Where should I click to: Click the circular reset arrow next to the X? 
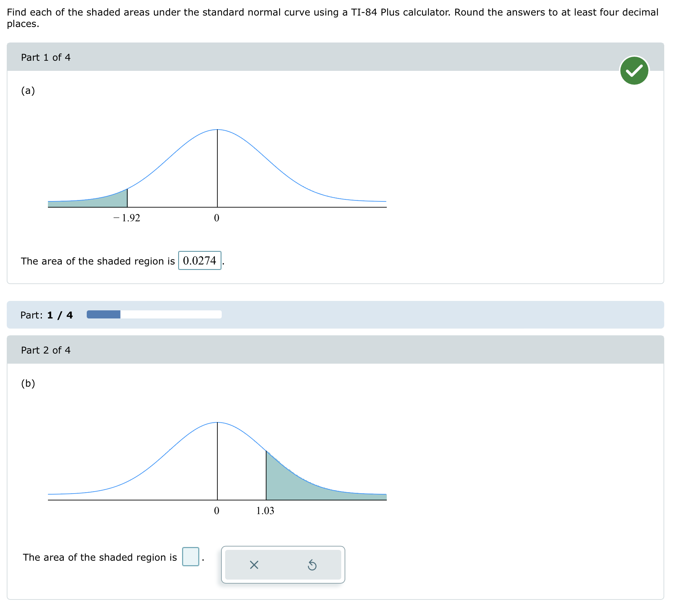click(x=312, y=565)
